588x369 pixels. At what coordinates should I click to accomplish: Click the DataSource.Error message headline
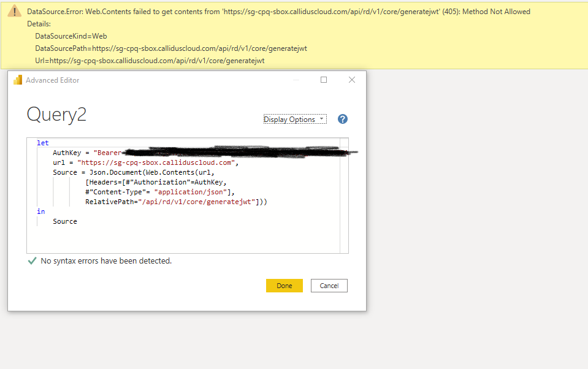pyautogui.click(x=278, y=12)
